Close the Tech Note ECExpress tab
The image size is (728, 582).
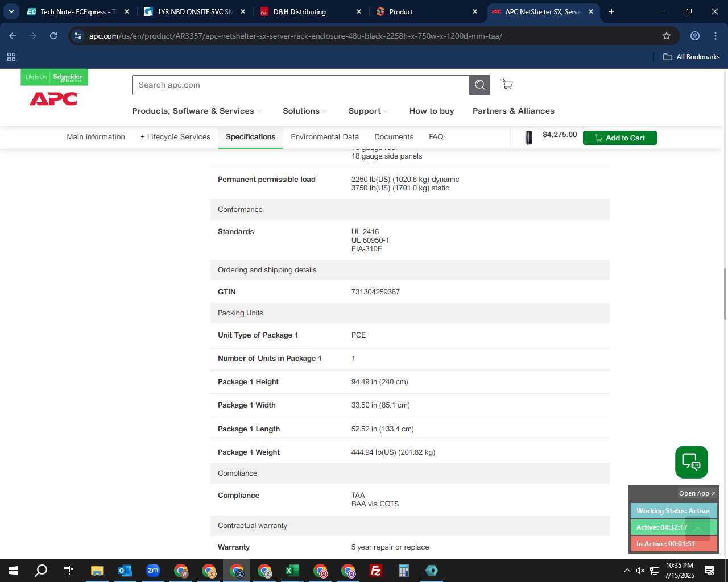pyautogui.click(x=127, y=11)
